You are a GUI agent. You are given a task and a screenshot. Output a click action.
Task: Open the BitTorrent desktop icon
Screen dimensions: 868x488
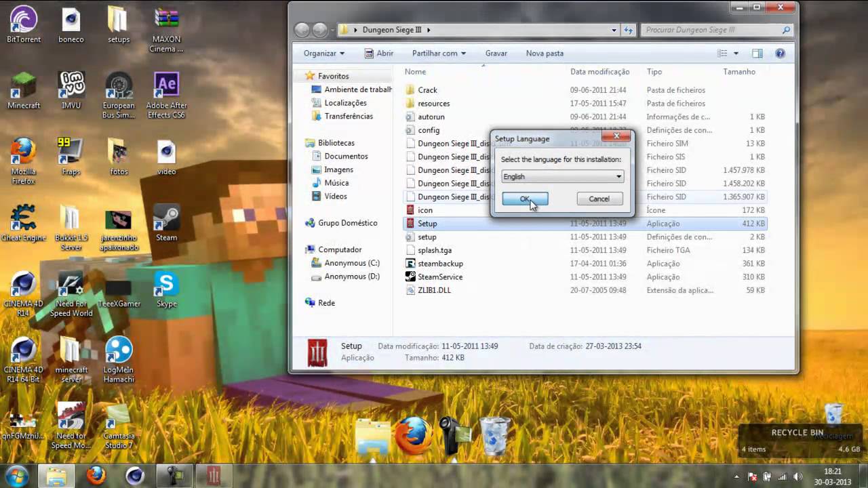click(x=24, y=24)
